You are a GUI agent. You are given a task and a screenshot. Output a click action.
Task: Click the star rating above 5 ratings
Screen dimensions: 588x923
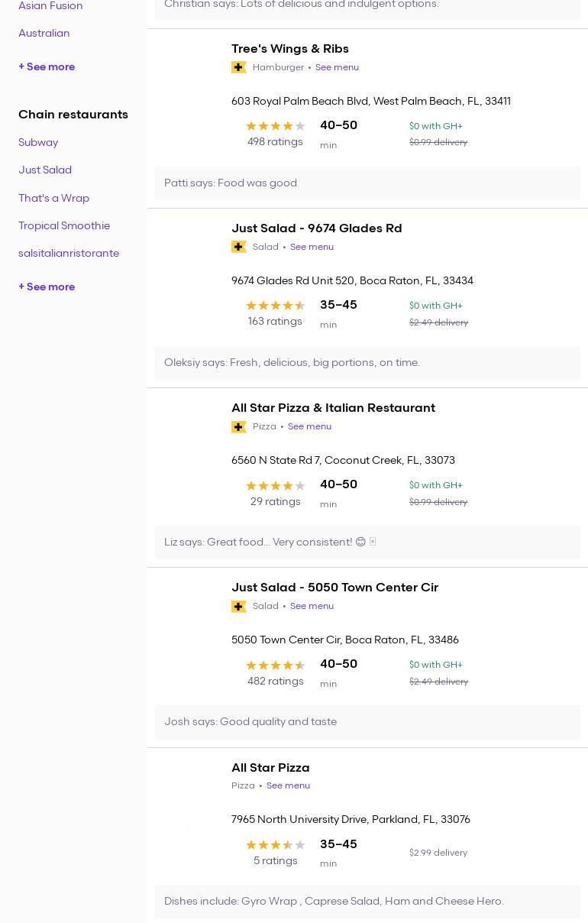click(x=275, y=844)
